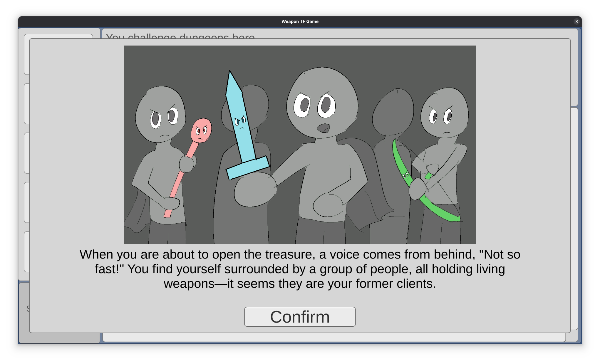Click the Weapon TF Game title bar

[300, 21]
